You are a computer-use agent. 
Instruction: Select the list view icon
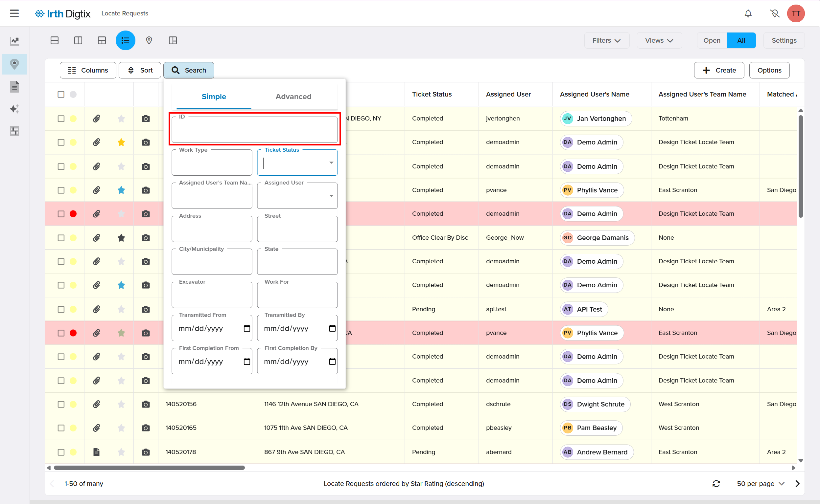pos(126,40)
